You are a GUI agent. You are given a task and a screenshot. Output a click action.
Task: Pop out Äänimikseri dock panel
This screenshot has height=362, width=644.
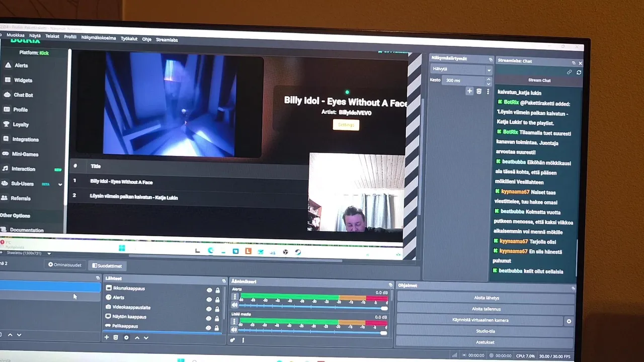point(390,285)
